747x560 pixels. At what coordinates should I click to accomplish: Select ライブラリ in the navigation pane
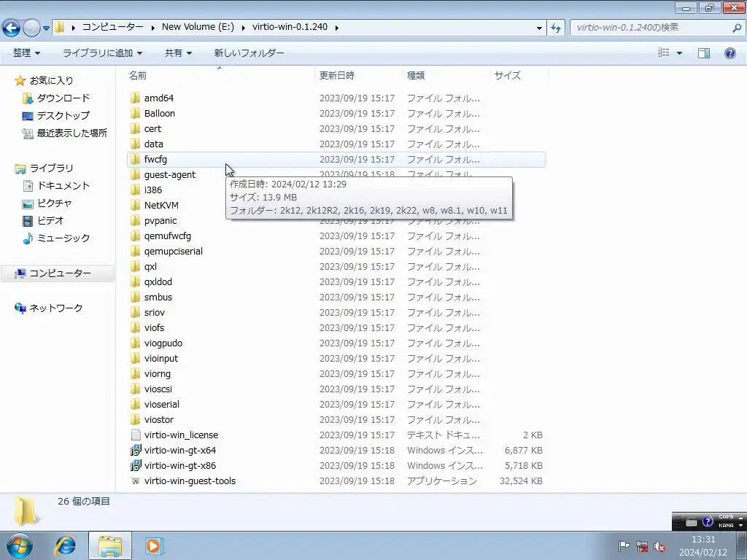pyautogui.click(x=52, y=168)
